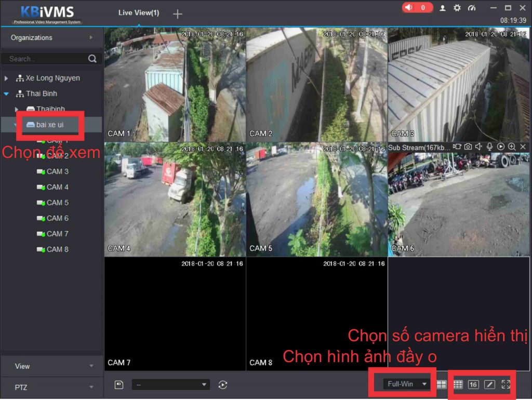532x400 pixels.
Task: Refresh the live view stream list
Action: 223,384
